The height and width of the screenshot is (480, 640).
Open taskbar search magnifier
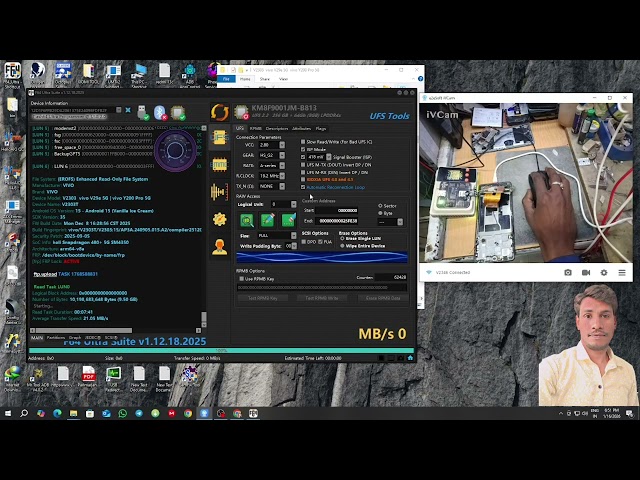coord(24,413)
